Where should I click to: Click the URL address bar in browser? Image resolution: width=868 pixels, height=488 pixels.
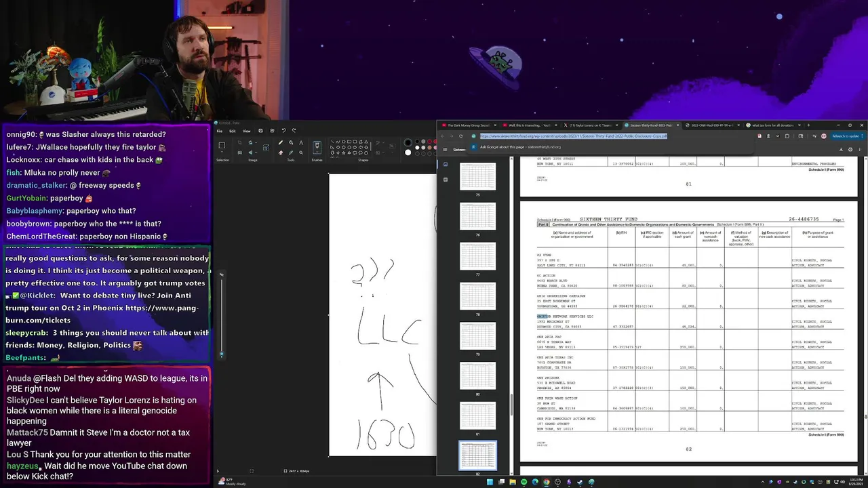click(610, 136)
